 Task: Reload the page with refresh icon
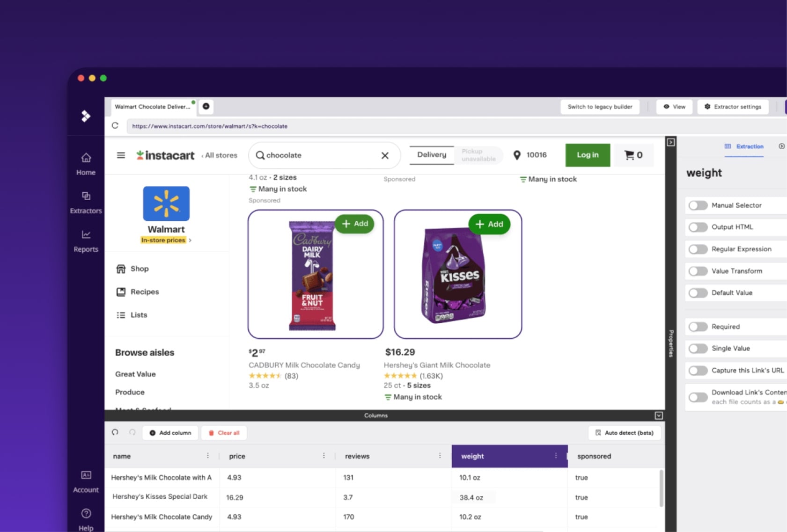pyautogui.click(x=115, y=125)
